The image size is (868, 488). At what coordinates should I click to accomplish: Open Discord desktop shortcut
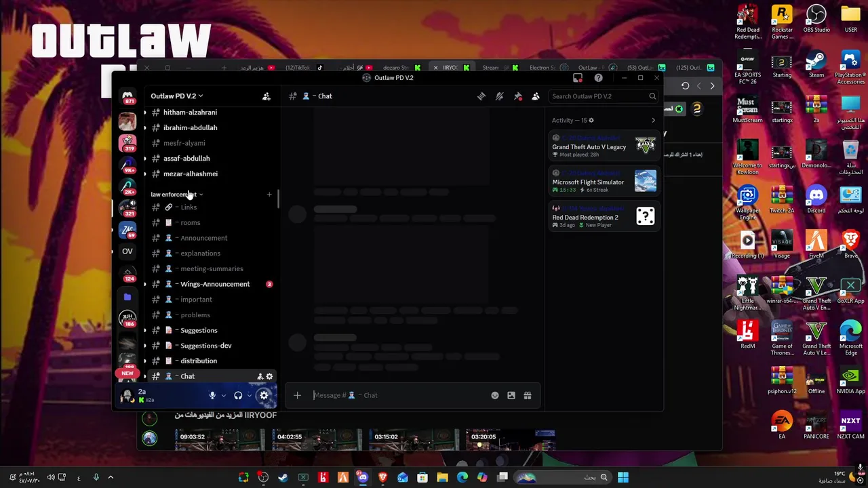pyautogui.click(x=816, y=199)
